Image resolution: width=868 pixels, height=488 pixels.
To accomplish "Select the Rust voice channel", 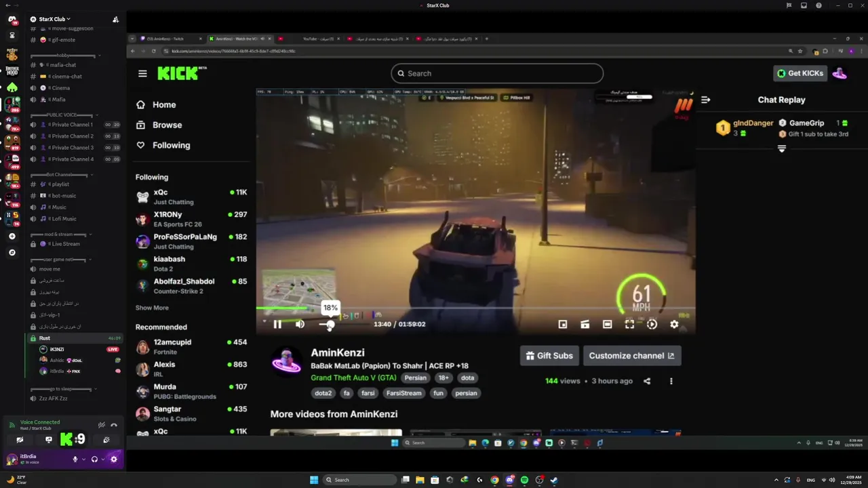I will coord(75,338).
